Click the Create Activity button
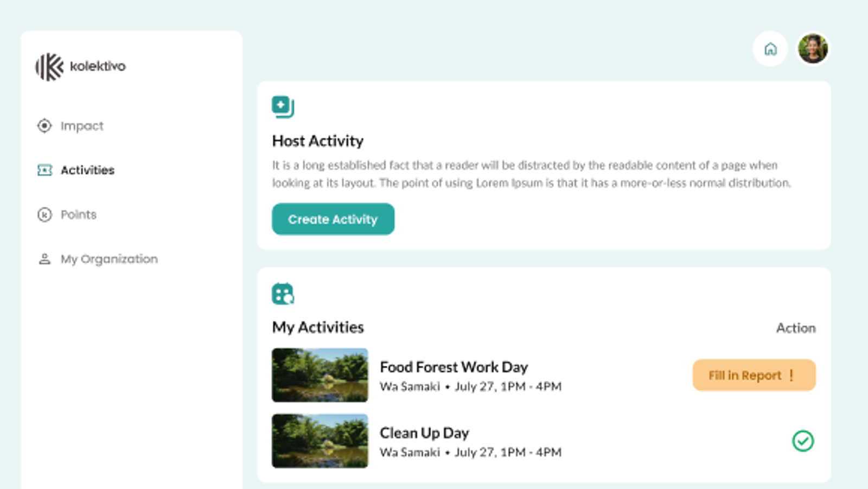This screenshot has width=868, height=489. [x=333, y=219]
